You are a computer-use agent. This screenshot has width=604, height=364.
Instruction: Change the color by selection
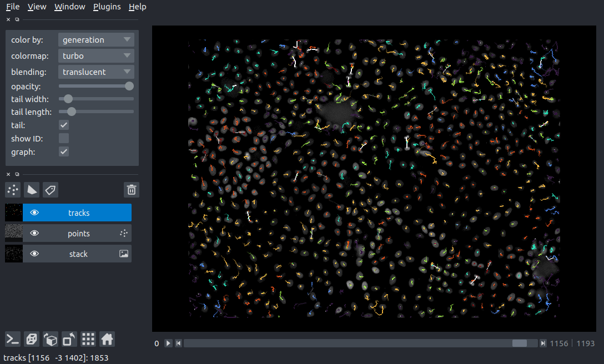(x=95, y=39)
